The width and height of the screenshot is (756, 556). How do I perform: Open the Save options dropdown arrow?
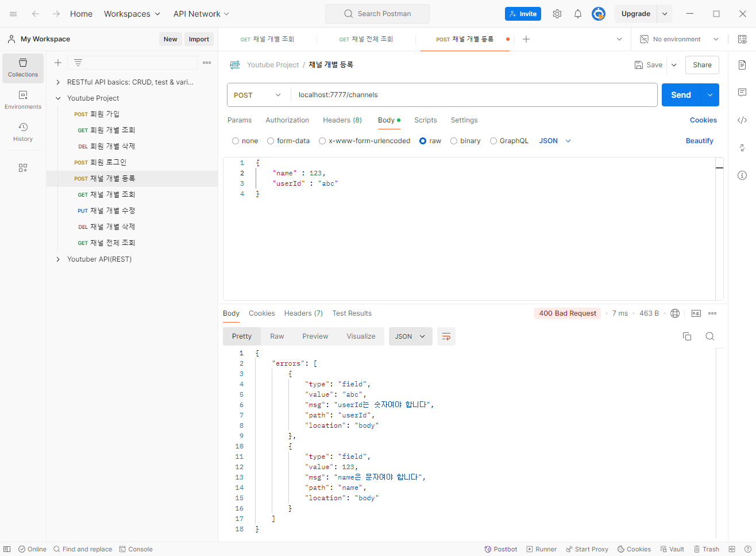click(x=674, y=65)
